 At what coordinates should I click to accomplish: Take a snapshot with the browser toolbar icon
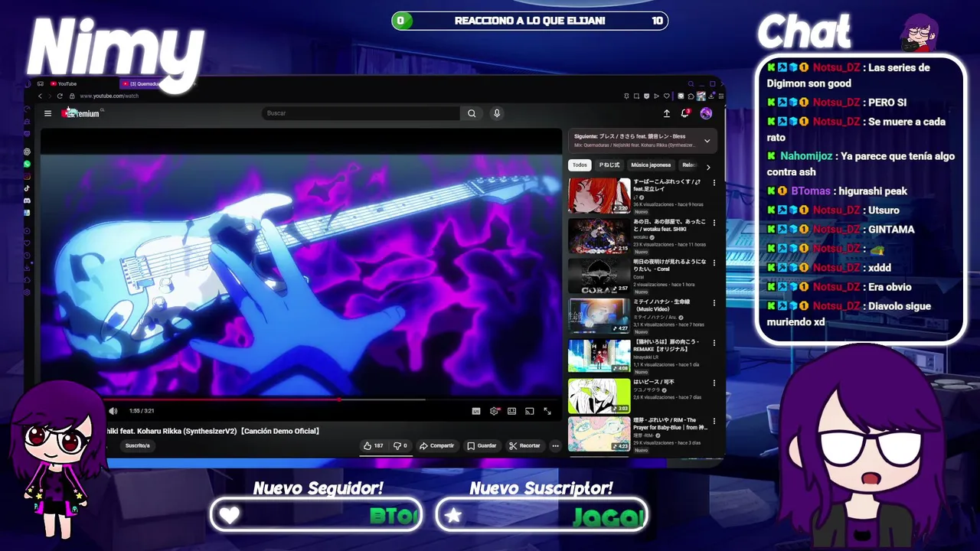click(636, 96)
